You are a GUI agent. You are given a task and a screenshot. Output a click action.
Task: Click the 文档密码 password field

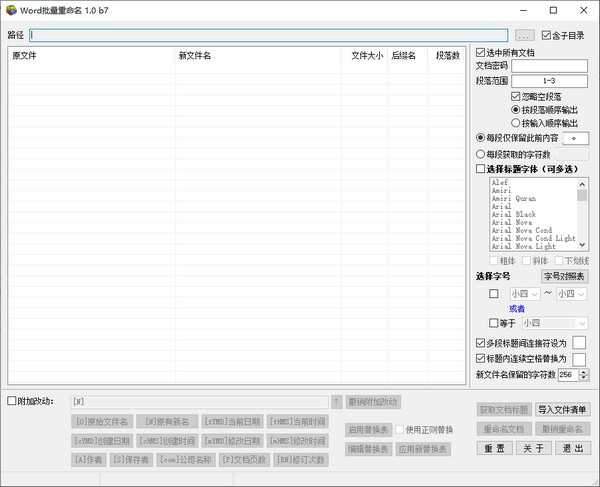549,66
